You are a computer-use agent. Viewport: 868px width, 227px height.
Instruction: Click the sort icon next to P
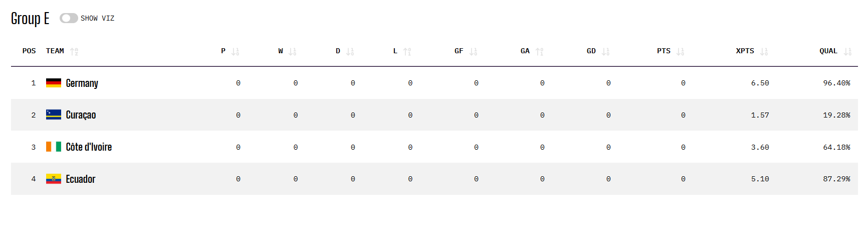pos(235,51)
